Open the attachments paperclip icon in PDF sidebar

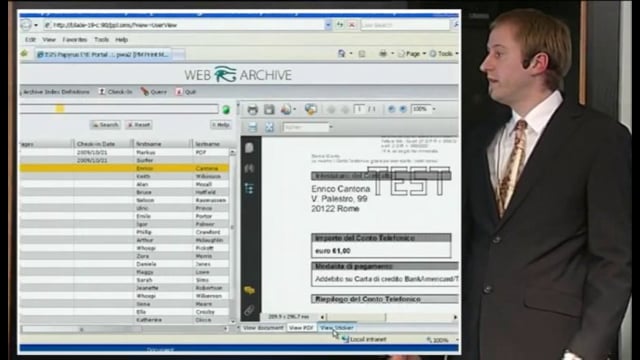pos(249,311)
